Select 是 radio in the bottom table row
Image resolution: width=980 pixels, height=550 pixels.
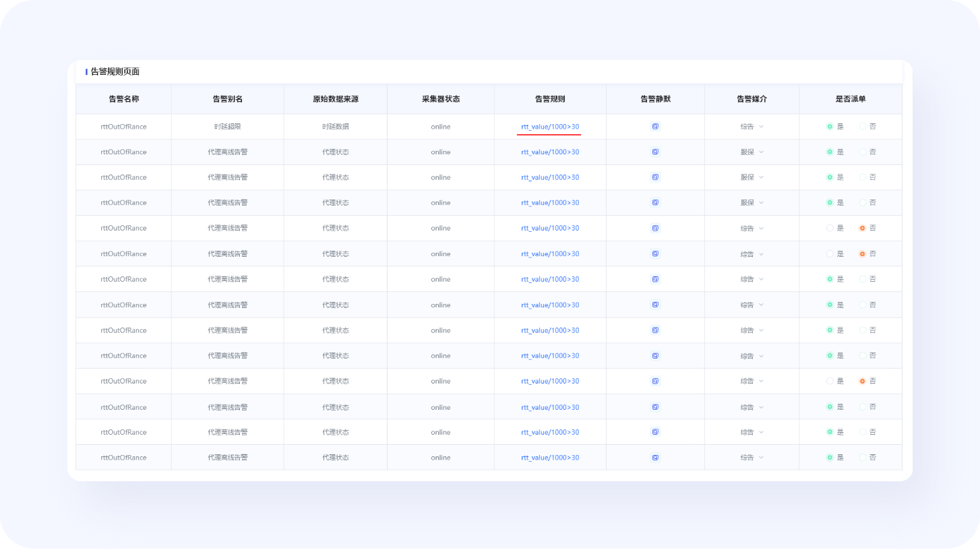point(830,458)
